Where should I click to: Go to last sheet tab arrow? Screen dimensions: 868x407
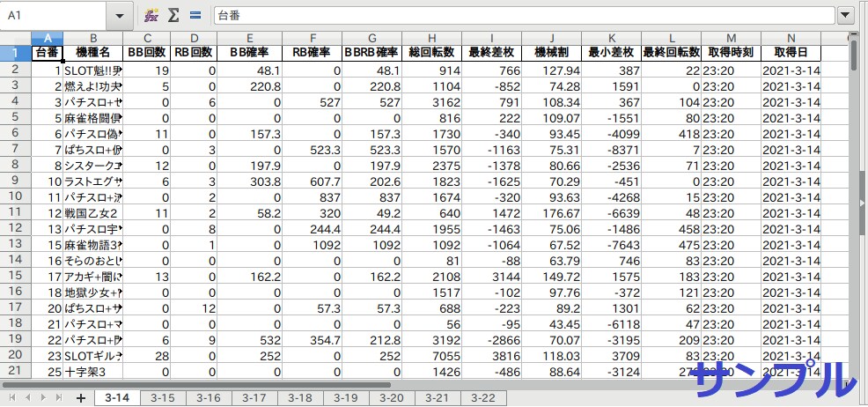(59, 397)
